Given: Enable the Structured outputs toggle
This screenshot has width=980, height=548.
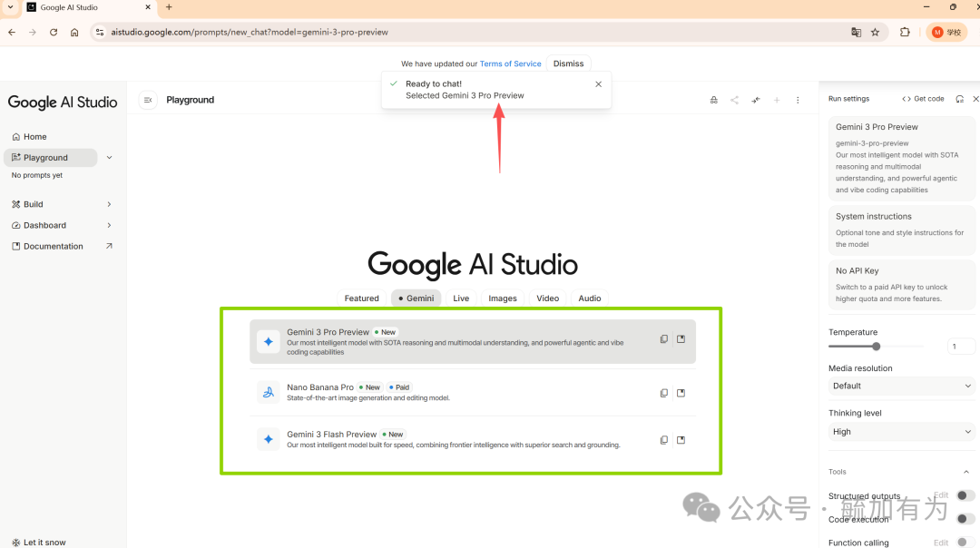Looking at the screenshot, I should 965,495.
